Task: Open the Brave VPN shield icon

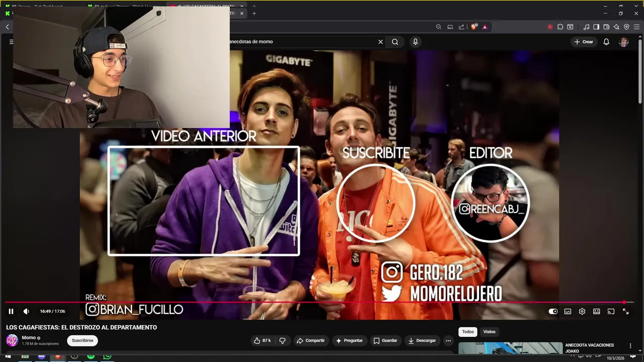Action: tap(626, 27)
